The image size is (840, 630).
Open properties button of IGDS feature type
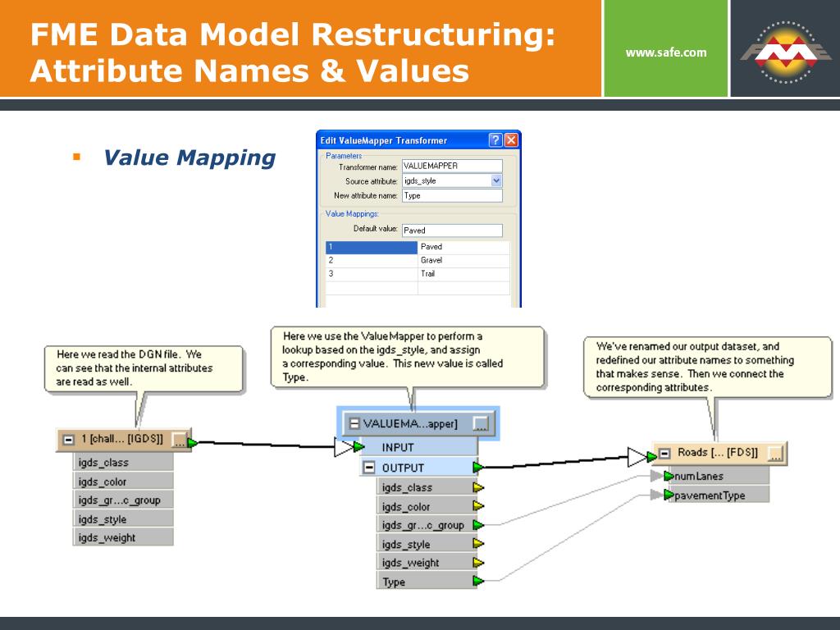[x=179, y=440]
